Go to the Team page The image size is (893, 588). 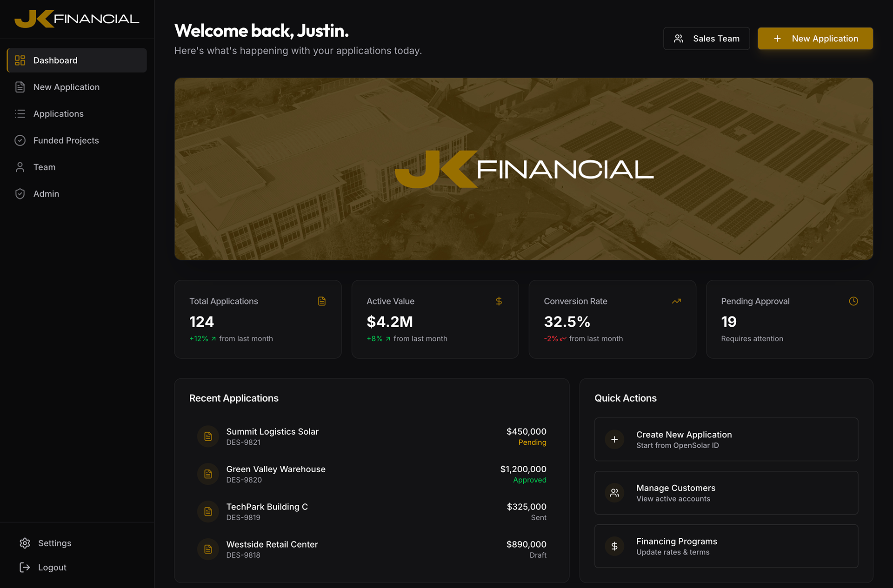(x=45, y=167)
